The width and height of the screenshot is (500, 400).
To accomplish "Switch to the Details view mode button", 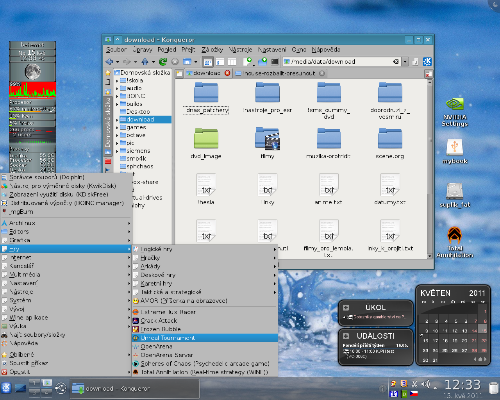I will [x=220, y=62].
